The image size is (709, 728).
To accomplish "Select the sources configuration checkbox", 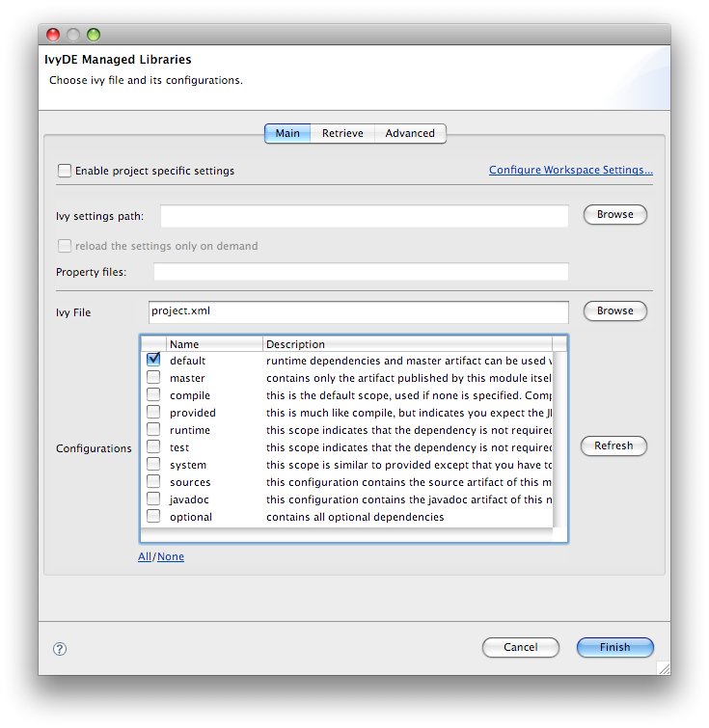I will click(153, 482).
